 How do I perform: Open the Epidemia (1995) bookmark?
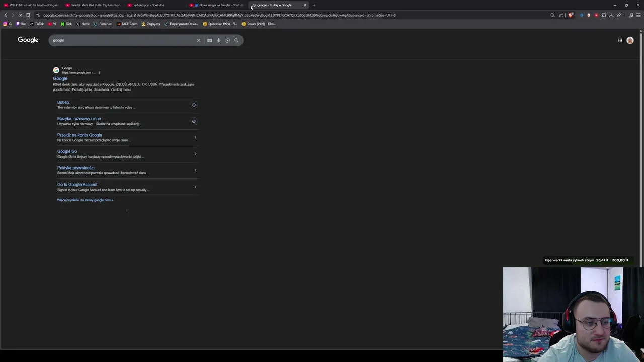click(x=220, y=24)
